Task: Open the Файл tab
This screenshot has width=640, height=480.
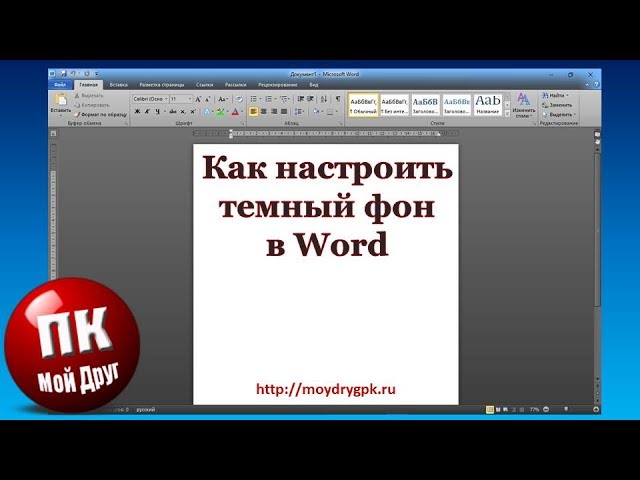Action: 60,85
